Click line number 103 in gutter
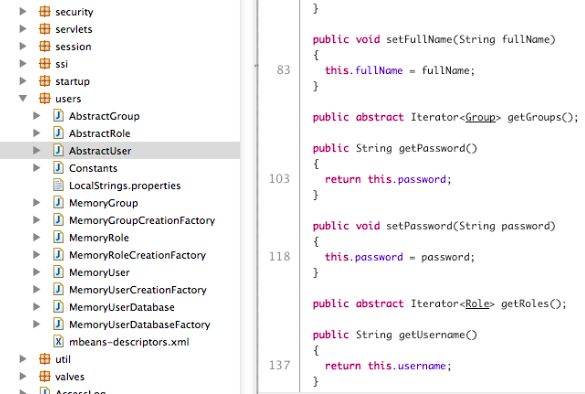585x394 pixels. click(279, 179)
